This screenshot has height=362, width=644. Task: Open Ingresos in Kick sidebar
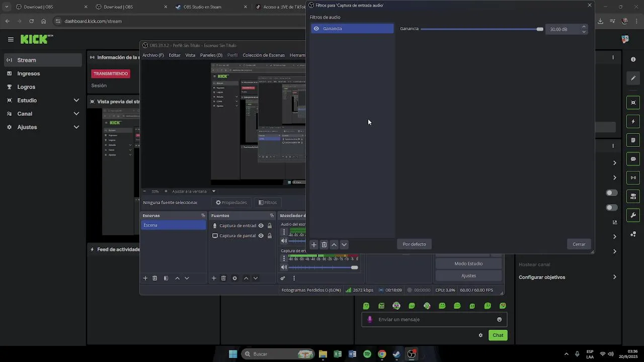pos(42,73)
